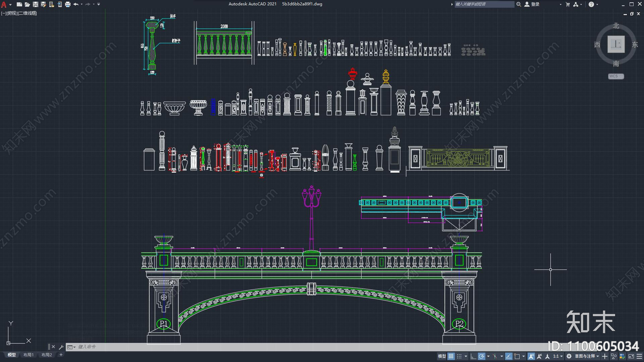Open the Autodesk App Store cart icon
The height and width of the screenshot is (362, 644).
pos(568,4)
